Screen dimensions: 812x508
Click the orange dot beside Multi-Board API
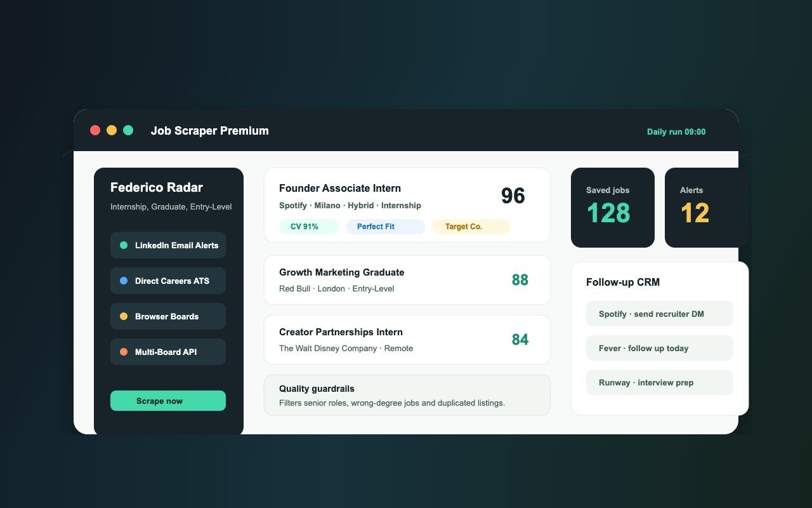(x=124, y=352)
